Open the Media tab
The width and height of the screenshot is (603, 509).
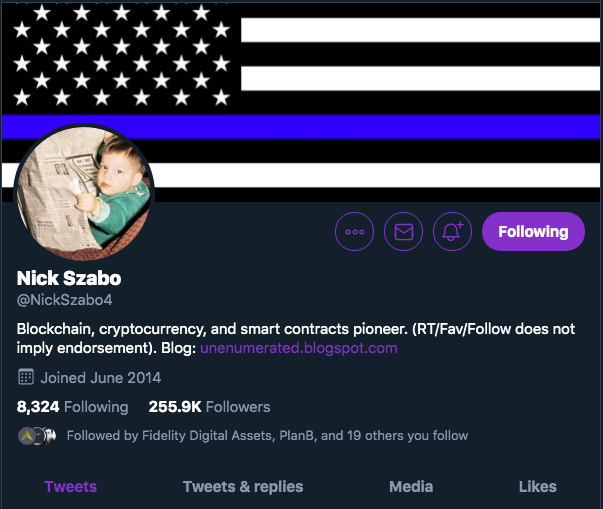coord(411,487)
